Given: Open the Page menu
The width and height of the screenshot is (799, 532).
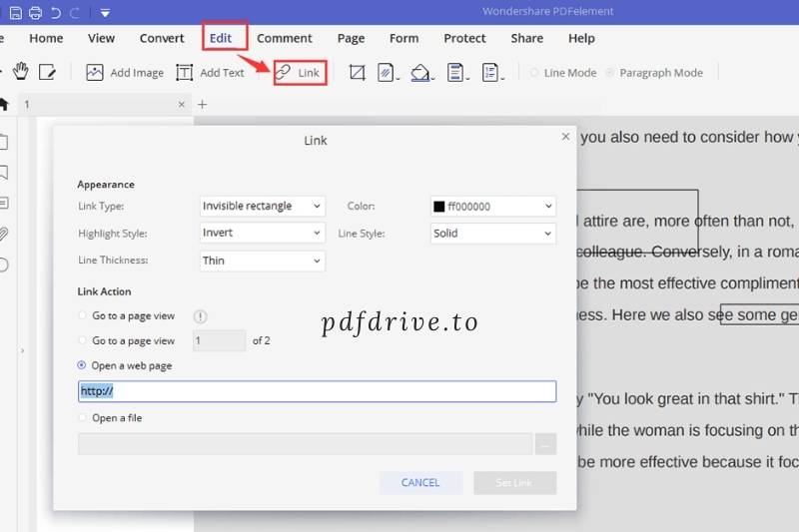Looking at the screenshot, I should click(351, 38).
